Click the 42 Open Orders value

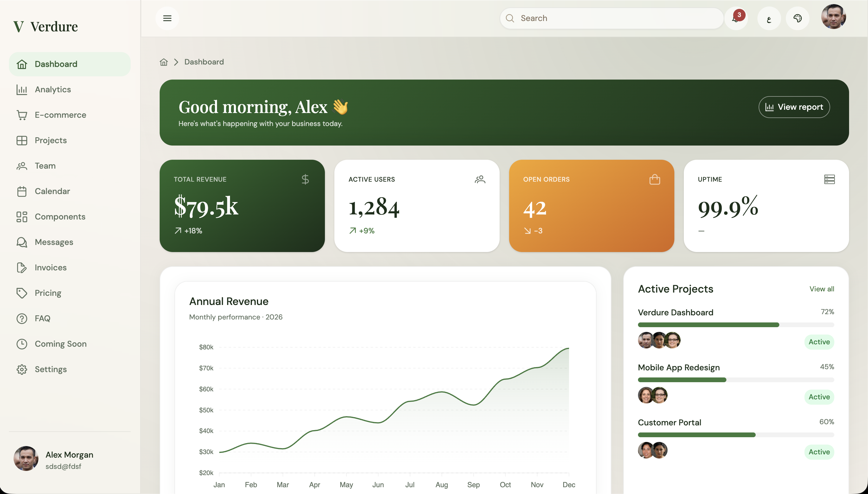click(535, 208)
